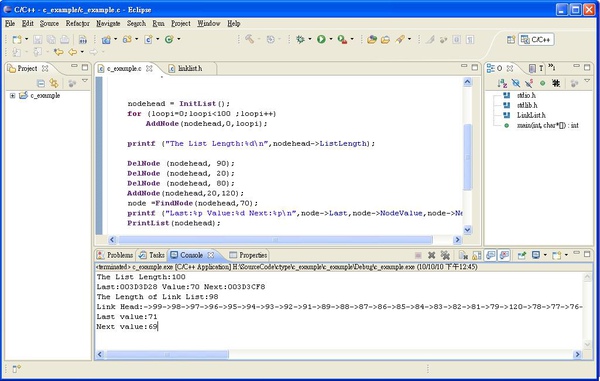This screenshot has height=381, width=600.
Task: Click editor scroll down arrow
Action: tap(468, 230)
